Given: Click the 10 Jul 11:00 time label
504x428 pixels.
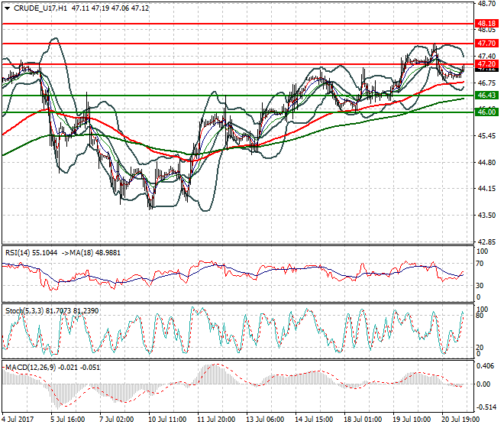Looking at the screenshot, I should 167,420.
